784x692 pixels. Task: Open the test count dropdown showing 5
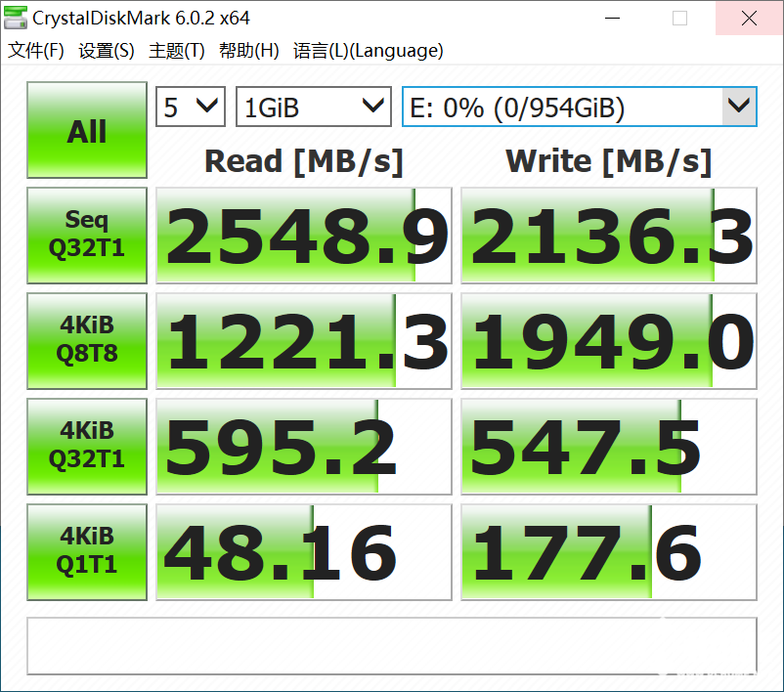click(x=190, y=107)
